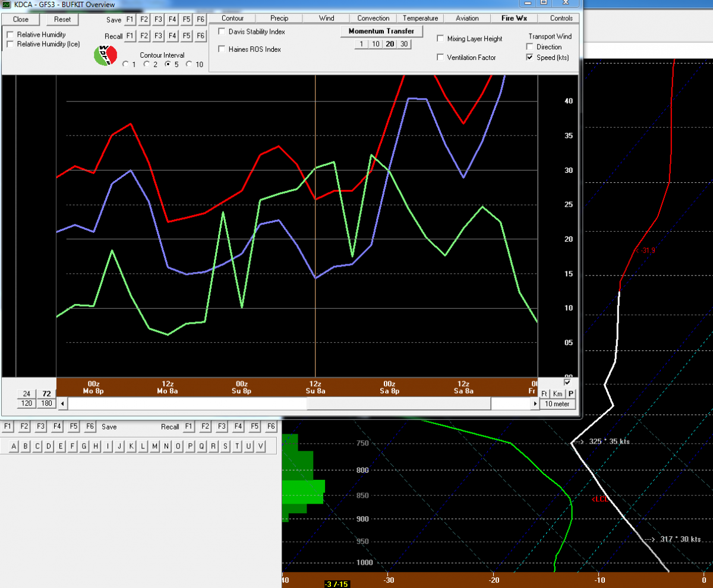Click the J button in letter row

point(119,446)
